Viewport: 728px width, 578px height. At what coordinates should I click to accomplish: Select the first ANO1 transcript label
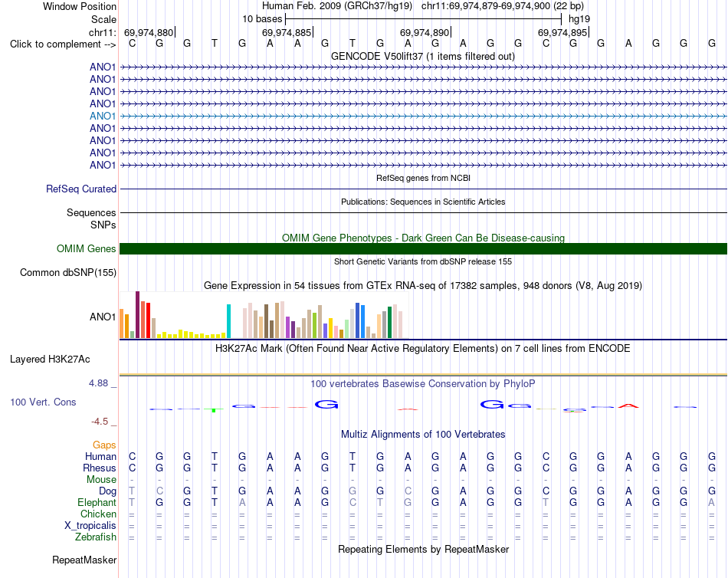click(103, 67)
